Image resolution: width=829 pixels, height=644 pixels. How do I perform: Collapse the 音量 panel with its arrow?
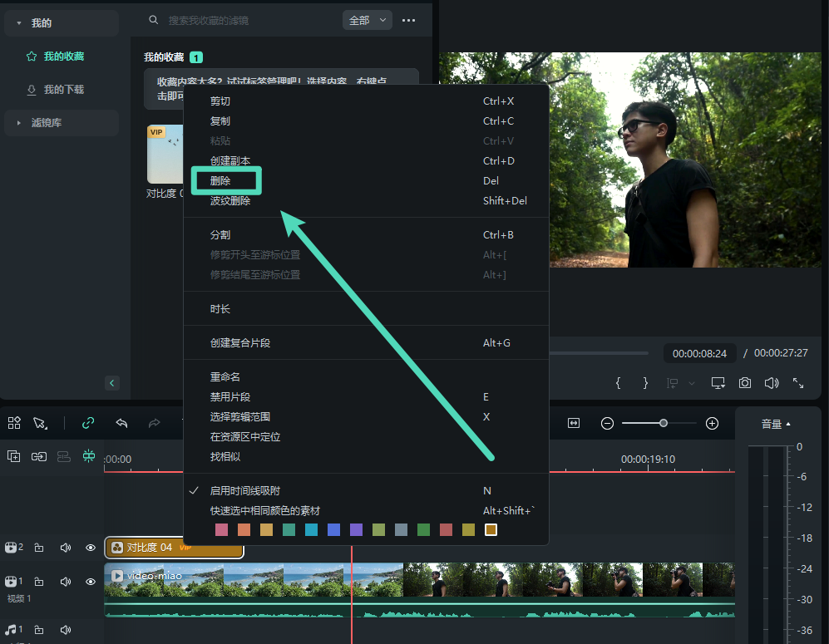coord(788,423)
